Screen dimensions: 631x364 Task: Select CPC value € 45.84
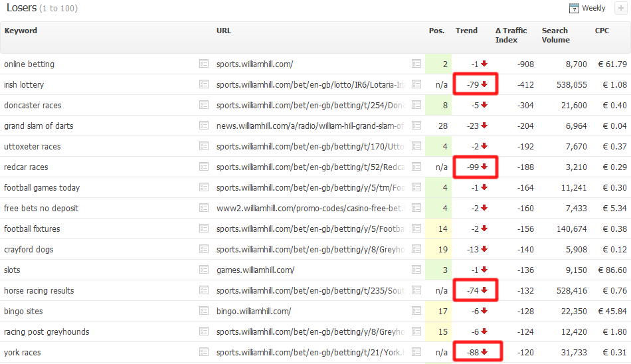pos(612,312)
